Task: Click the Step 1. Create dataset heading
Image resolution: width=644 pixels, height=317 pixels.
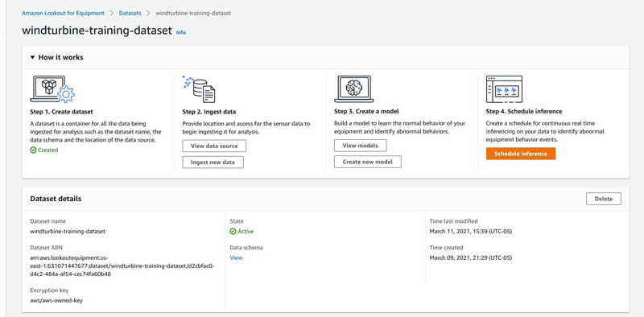Action: click(62, 111)
